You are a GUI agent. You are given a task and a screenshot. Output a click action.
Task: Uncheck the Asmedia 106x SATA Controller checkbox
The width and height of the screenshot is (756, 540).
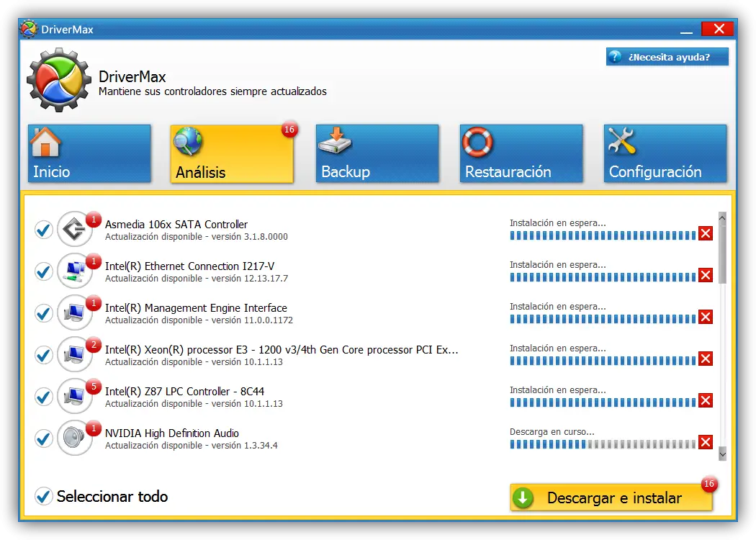click(x=44, y=230)
